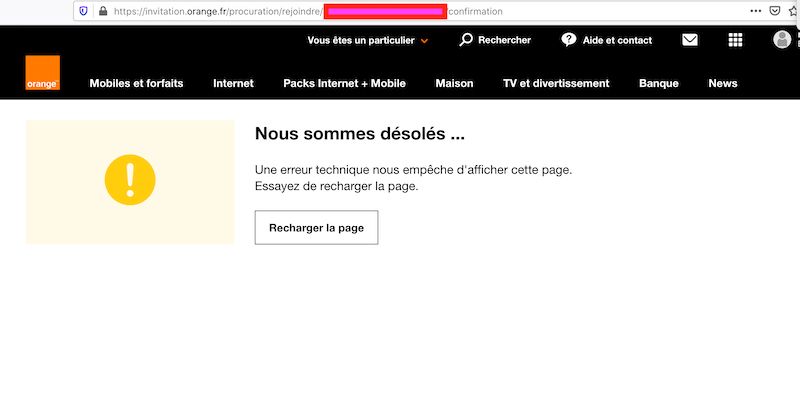Screen dimensions: 800x419
Task: Open the News menu
Action: point(722,83)
